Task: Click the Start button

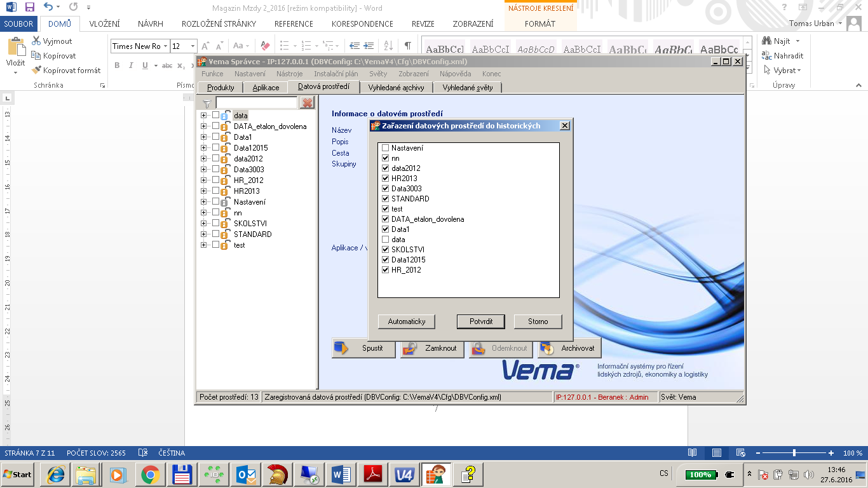Action: click(17, 475)
